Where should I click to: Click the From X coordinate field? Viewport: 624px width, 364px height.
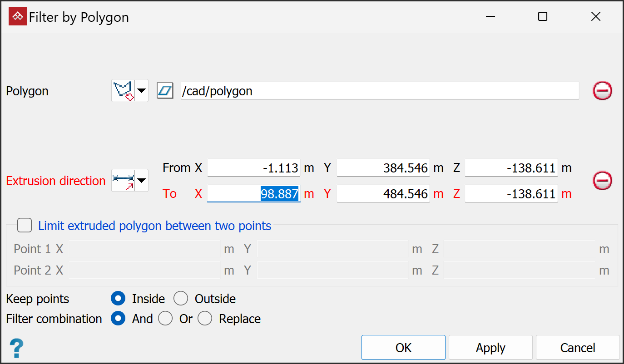pos(253,168)
